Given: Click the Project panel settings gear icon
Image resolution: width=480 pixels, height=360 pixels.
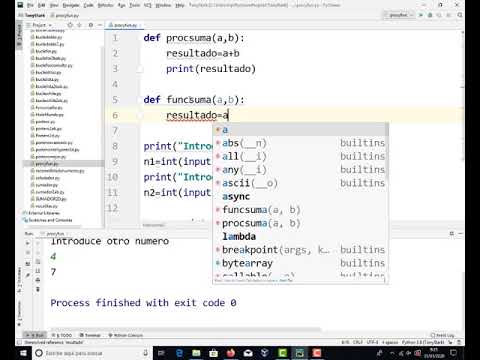Looking at the screenshot, I should (x=91, y=25).
